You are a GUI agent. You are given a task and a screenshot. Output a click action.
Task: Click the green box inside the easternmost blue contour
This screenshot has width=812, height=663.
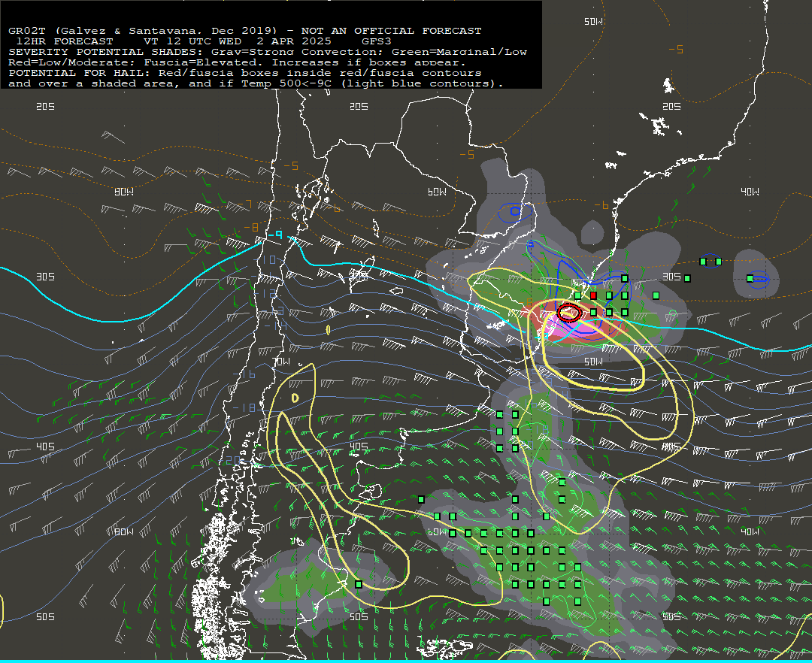pos(750,278)
